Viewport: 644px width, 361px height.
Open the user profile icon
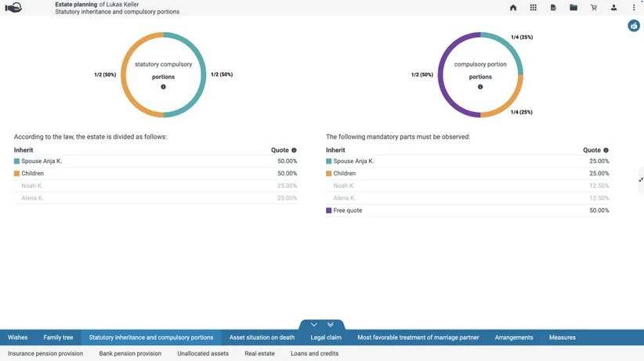pos(613,7)
